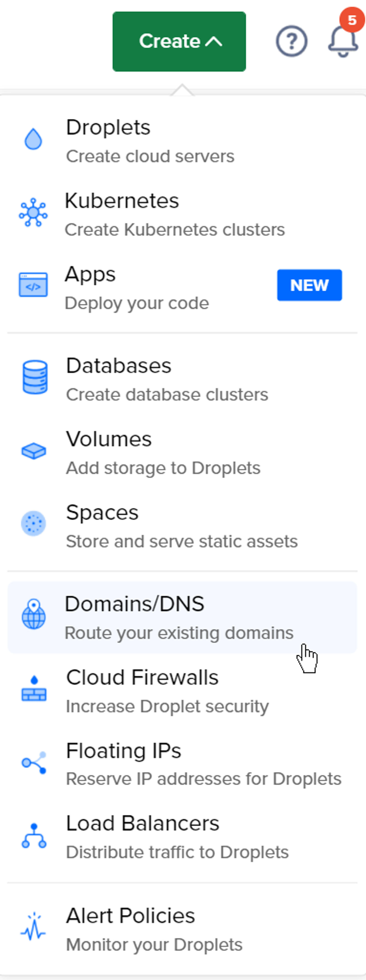Collapse the green Create dropdown button

[x=179, y=41]
